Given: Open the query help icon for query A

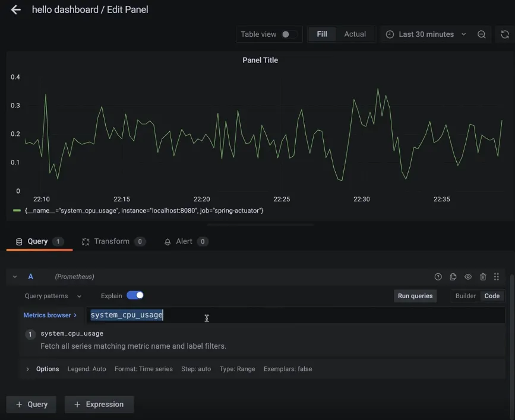Looking at the screenshot, I should coord(438,277).
